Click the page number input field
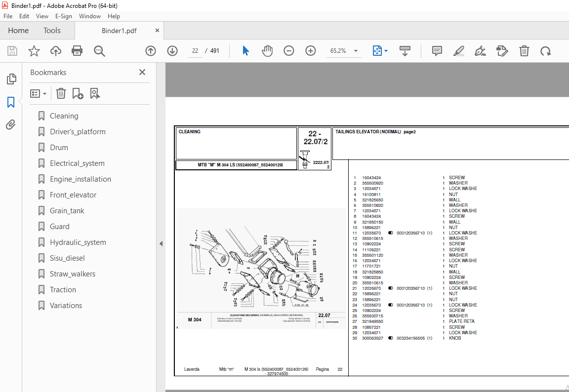This screenshot has width=569, height=392. [195, 51]
